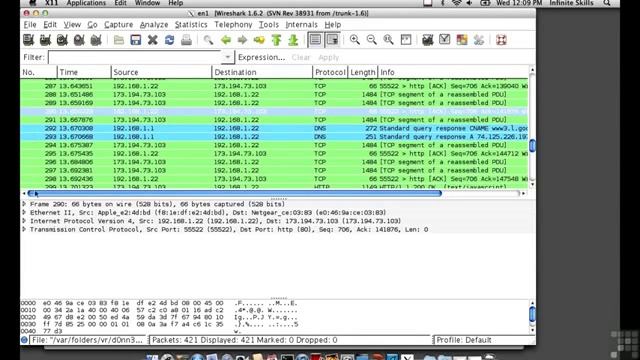Expand the Transmission Control Protocol row
Screen dimensions: 640x360
coord(24,229)
